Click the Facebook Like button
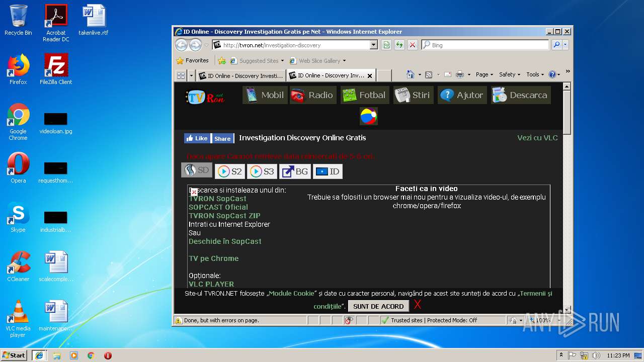The width and height of the screenshot is (644, 362). coord(197,138)
